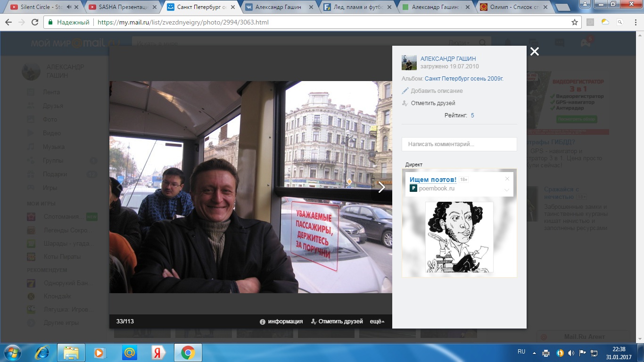Focus the Написать комментарий field
Screen dimensions: 644x362
tap(459, 144)
